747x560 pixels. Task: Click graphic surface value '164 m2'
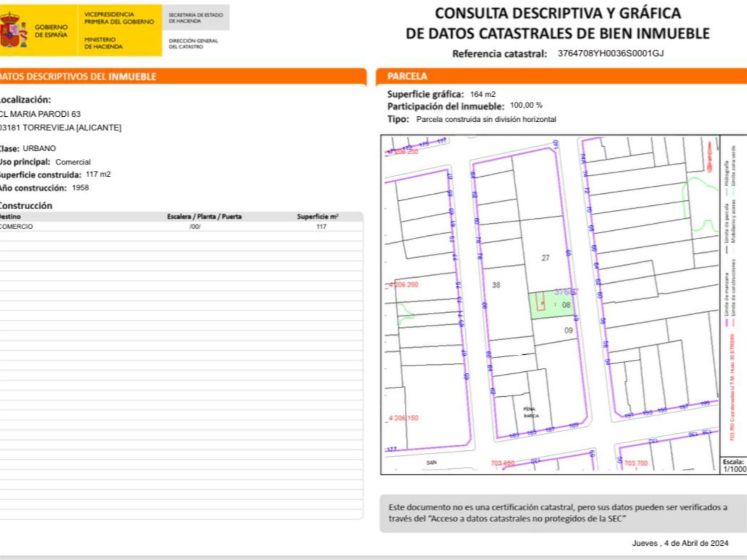(x=482, y=94)
